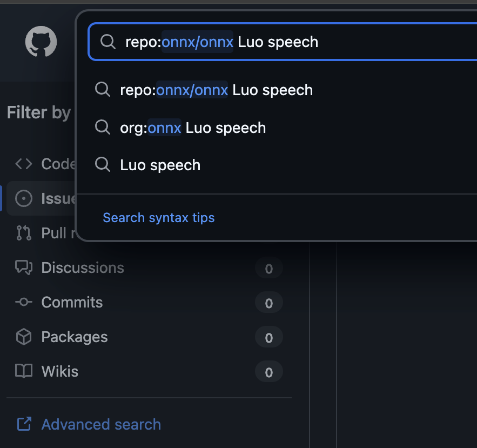Filter results by Discussions
The height and width of the screenshot is (448, 477).
pos(83,268)
